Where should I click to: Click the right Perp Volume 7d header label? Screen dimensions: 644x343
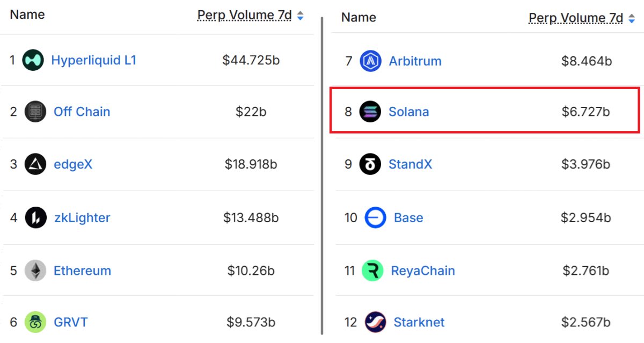pyautogui.click(x=575, y=18)
